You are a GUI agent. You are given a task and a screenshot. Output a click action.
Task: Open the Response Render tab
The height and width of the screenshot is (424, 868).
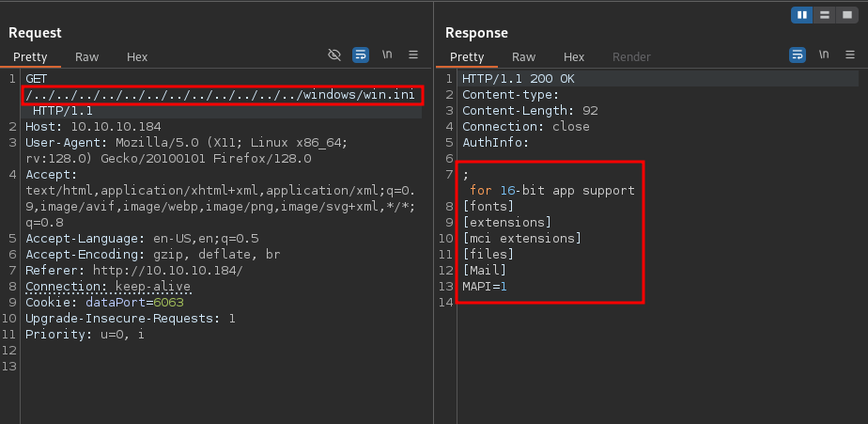coord(631,57)
